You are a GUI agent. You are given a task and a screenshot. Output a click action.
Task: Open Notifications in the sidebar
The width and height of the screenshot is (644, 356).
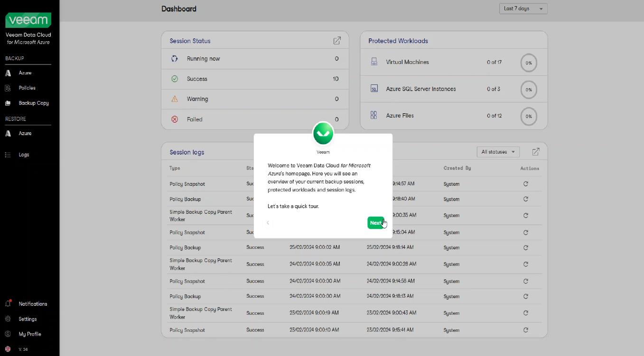33,304
